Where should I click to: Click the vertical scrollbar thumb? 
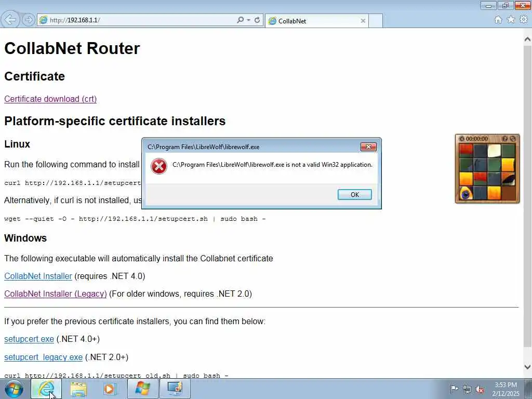tap(527, 197)
